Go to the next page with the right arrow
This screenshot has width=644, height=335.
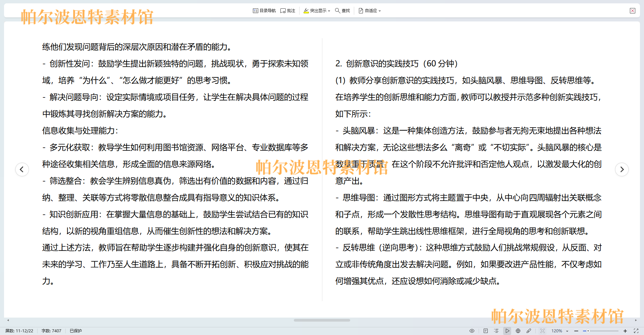tap(622, 169)
